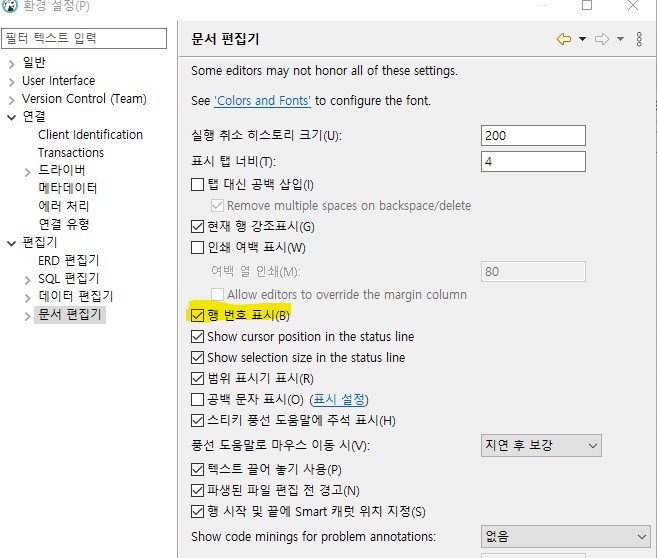657x558 pixels.
Task: Toggle 텍스트 끌어 놓기 사용 checkbox
Action: 197,469
